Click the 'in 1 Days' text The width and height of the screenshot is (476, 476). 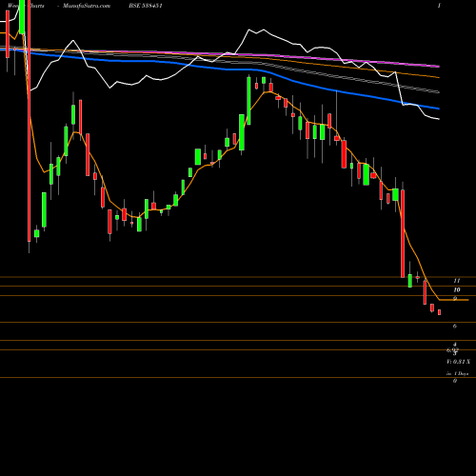(458, 374)
